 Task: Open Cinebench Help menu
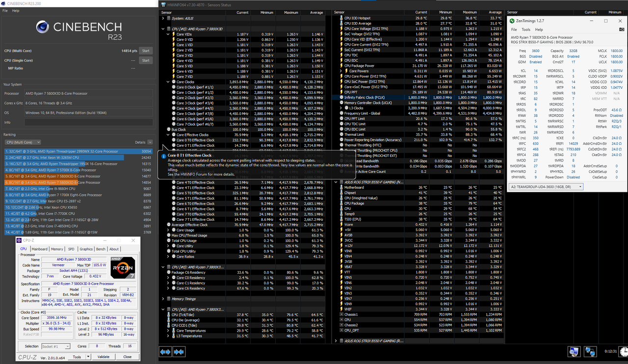tap(16, 10)
